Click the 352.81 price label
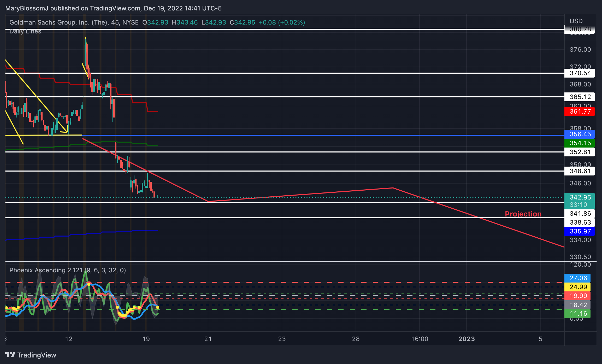 tap(579, 152)
